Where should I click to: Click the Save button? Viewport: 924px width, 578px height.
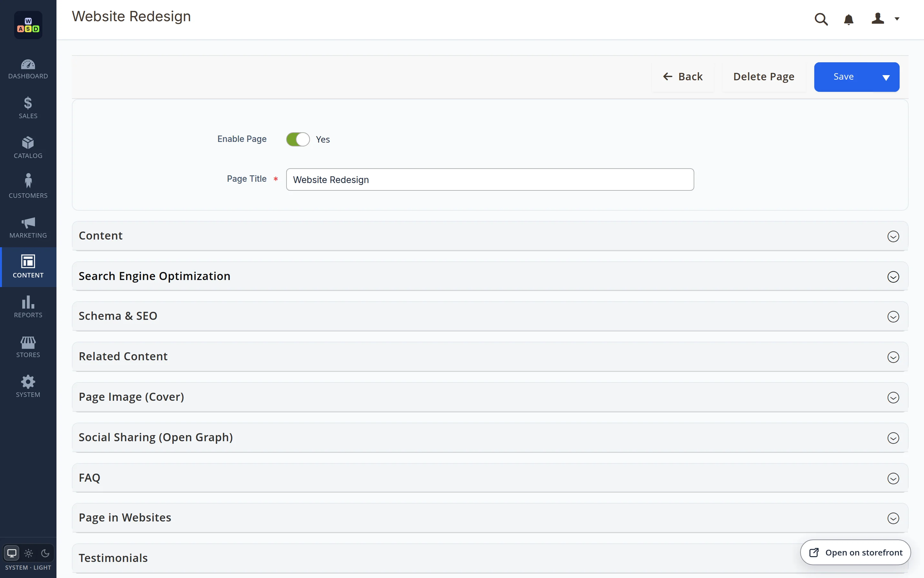click(843, 77)
